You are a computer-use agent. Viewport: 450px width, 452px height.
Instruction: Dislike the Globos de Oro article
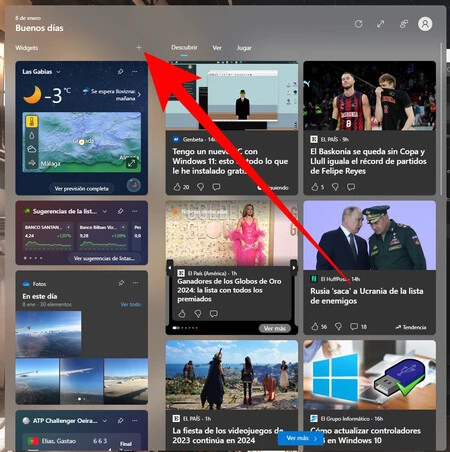click(198, 314)
